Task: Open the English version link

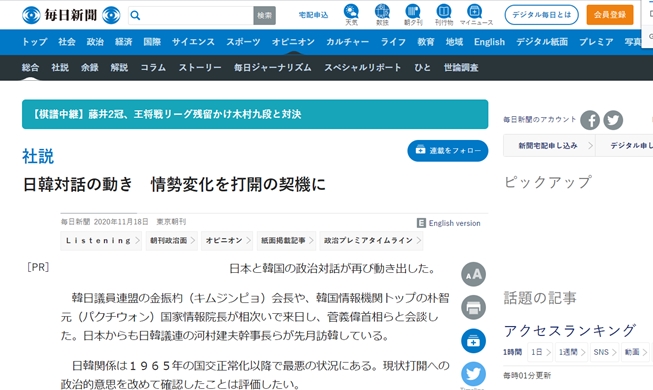Action: [454, 223]
